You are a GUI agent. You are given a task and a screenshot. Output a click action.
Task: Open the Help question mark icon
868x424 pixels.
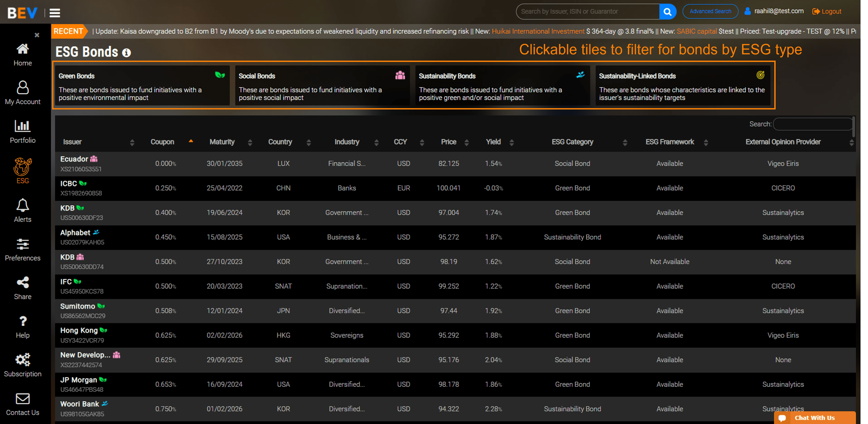(x=23, y=321)
